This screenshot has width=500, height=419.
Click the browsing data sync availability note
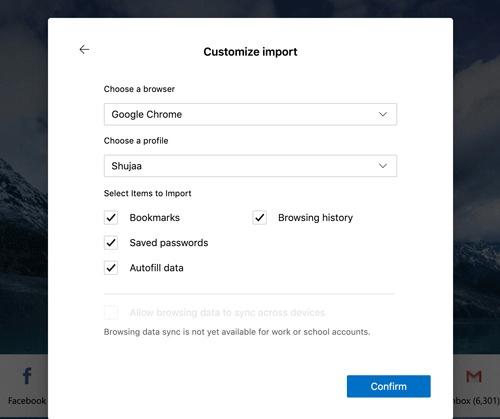pos(237,332)
